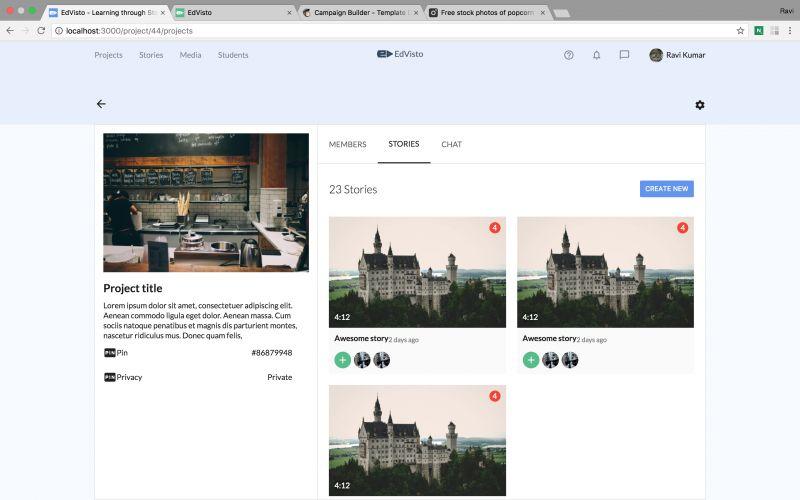Open a new browser tab

(561, 13)
